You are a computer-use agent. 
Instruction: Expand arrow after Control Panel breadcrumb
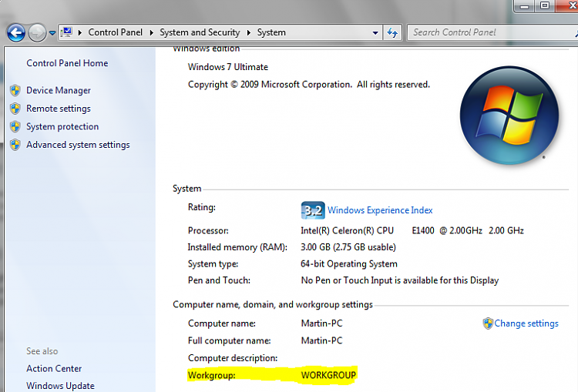(x=151, y=32)
